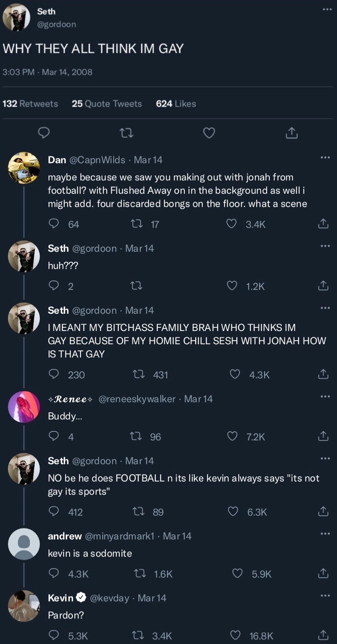Open andrew's default avatar

click(24, 544)
